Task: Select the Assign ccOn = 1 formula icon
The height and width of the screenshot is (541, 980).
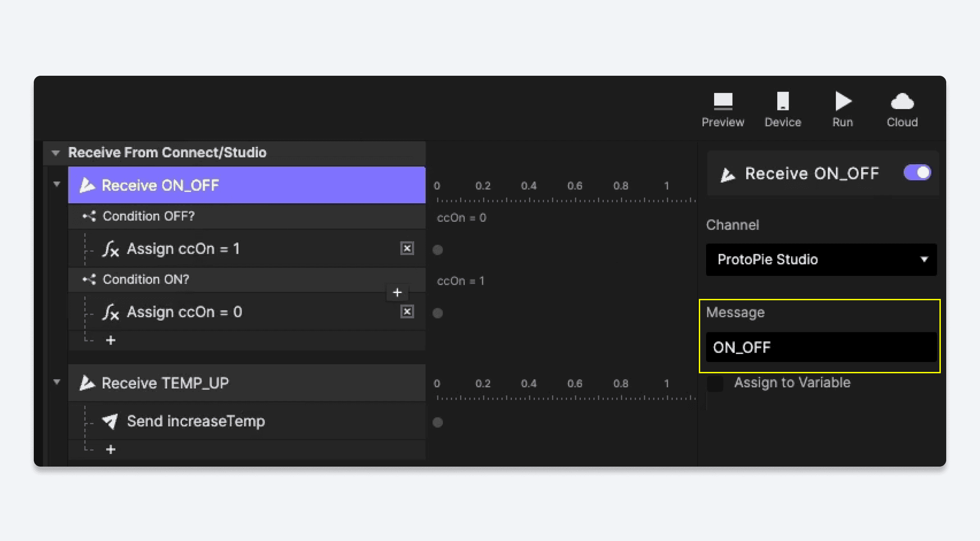Action: [x=109, y=248]
